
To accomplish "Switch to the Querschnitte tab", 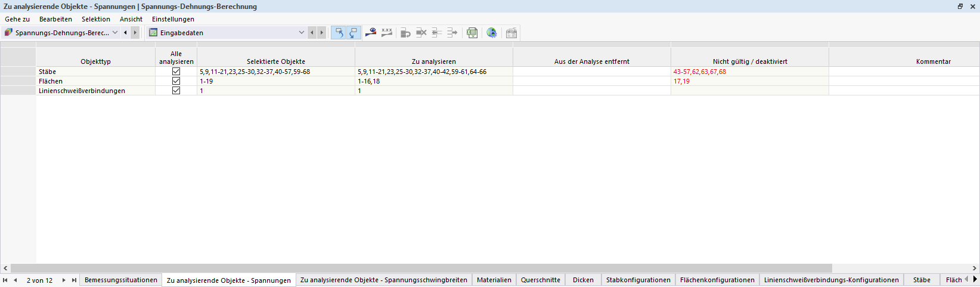I will pos(541,280).
